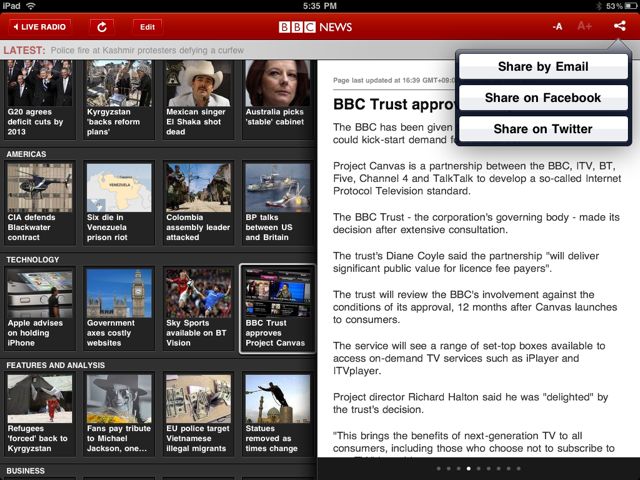Screen dimensions: 640x480
Task: Tap the 5:35 PM clock
Action: tap(320, 6)
